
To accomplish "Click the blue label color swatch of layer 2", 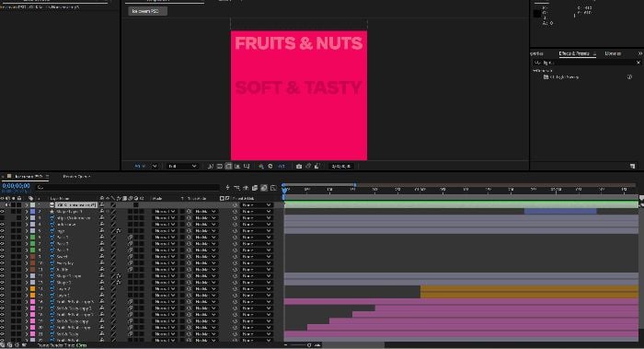I will (32, 211).
